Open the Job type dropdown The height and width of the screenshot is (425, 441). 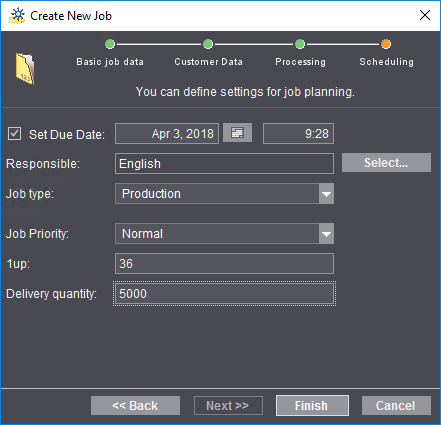point(326,194)
